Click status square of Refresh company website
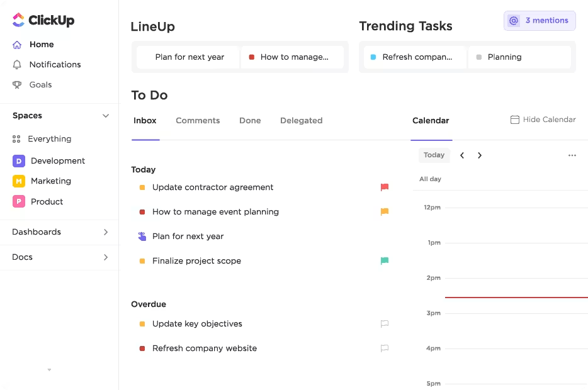Screen dimensions: 588x390 tap(142, 348)
